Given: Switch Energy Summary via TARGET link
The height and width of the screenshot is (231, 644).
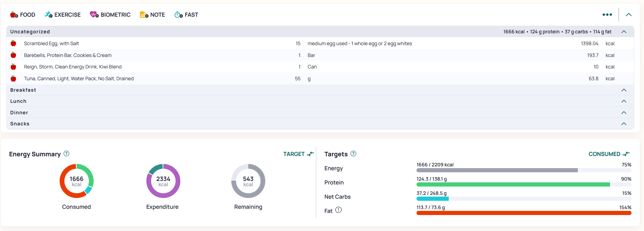Looking at the screenshot, I should (299, 154).
